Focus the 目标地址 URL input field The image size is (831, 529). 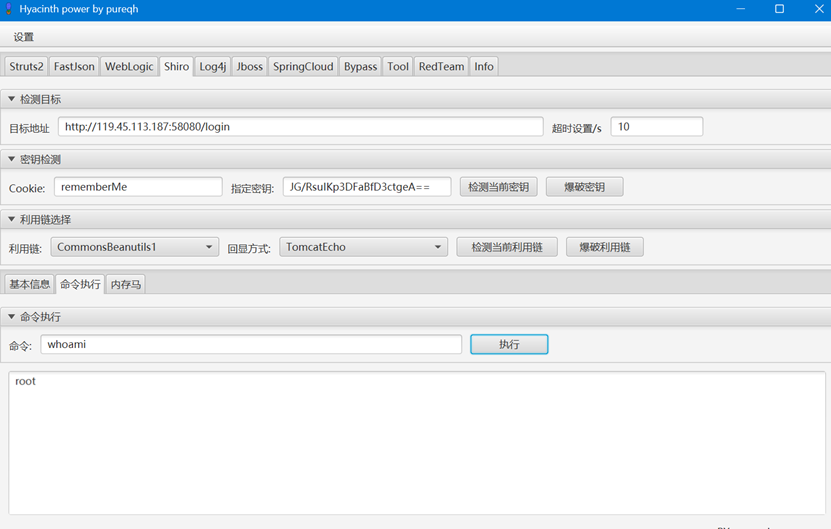pyautogui.click(x=300, y=127)
